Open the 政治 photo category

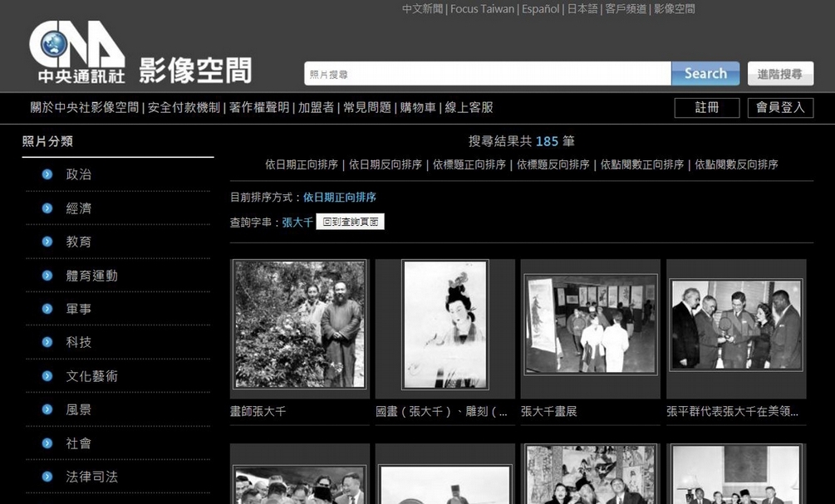[x=78, y=174]
